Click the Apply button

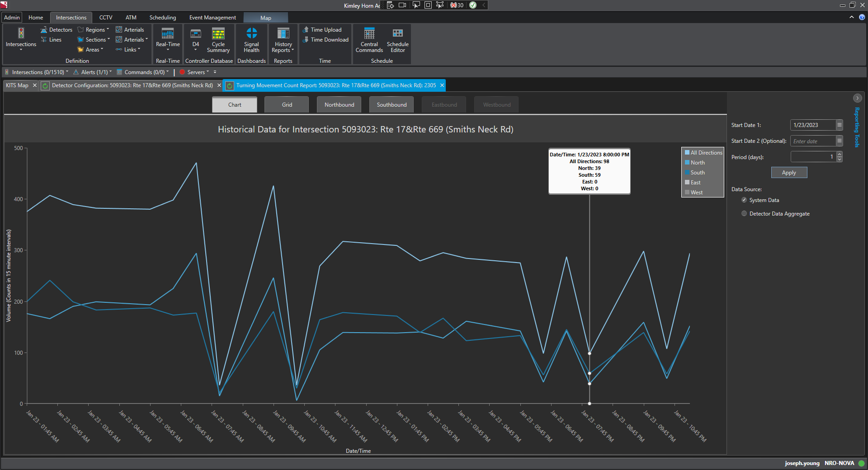tap(789, 173)
